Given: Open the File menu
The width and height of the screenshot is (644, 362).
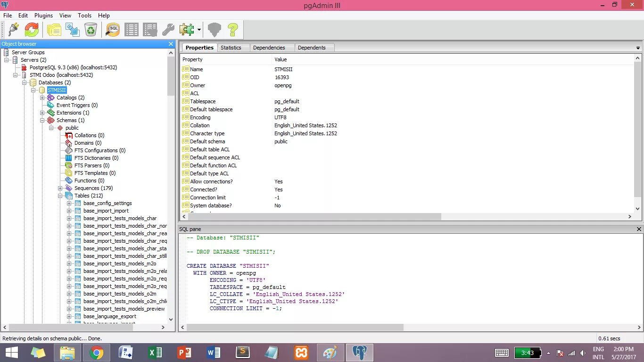Looking at the screenshot, I should (8, 16).
